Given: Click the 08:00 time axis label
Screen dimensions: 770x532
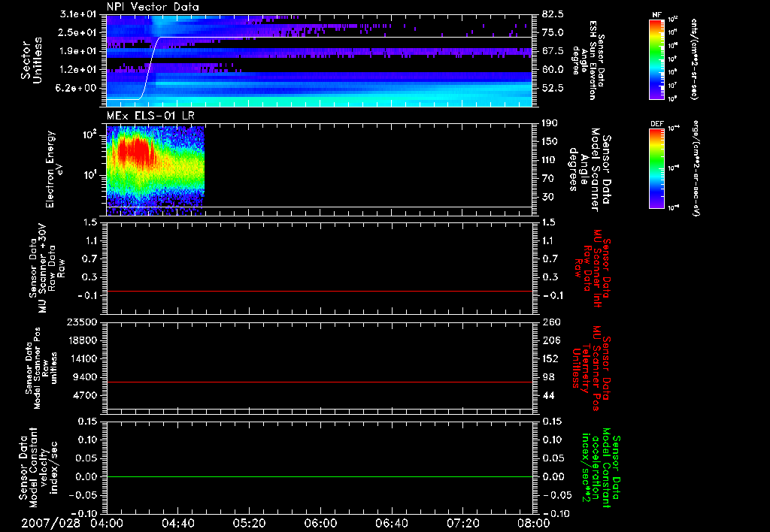Looking at the screenshot, I should point(534,523).
